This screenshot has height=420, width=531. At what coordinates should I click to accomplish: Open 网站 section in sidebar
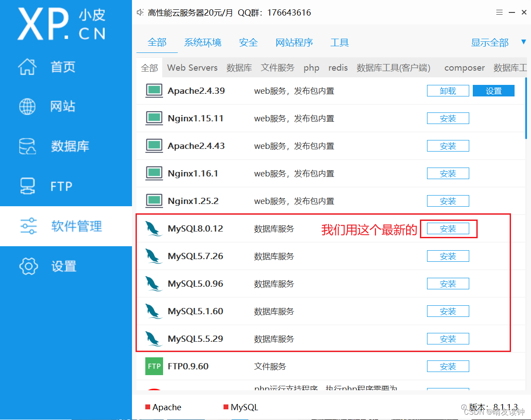(63, 106)
